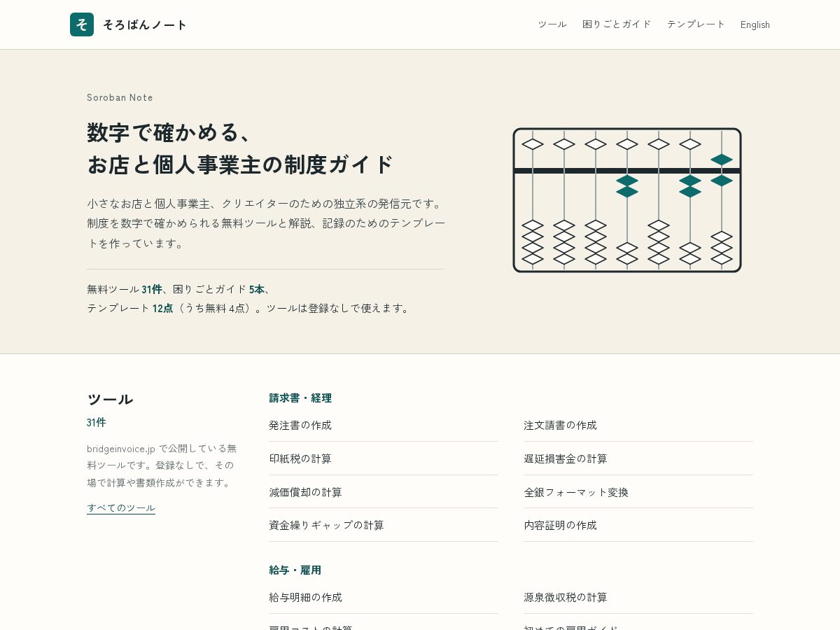Open 印紙税の計算 tool
The width and height of the screenshot is (840, 630).
384,458
